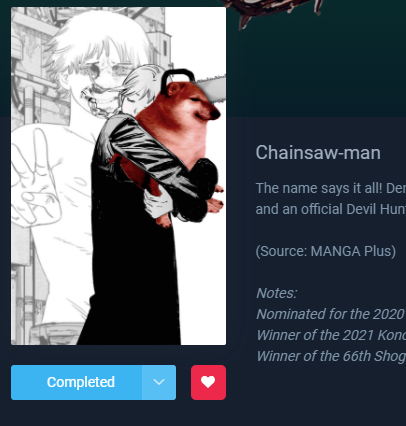Expand the status chevron beside Completed

(x=159, y=382)
